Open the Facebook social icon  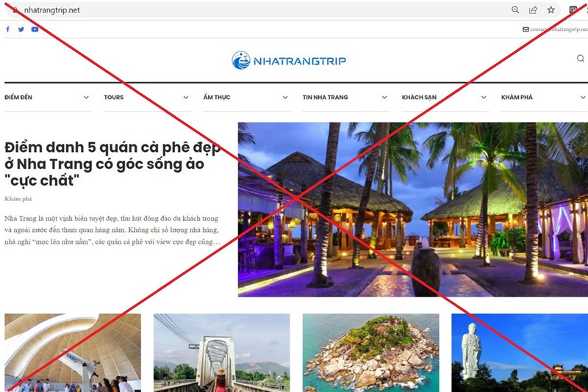click(x=8, y=29)
